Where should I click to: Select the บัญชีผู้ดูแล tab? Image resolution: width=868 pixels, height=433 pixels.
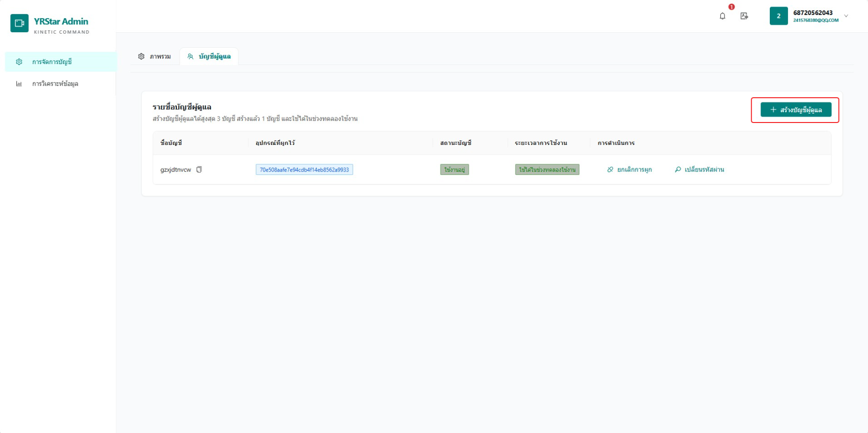pos(209,57)
